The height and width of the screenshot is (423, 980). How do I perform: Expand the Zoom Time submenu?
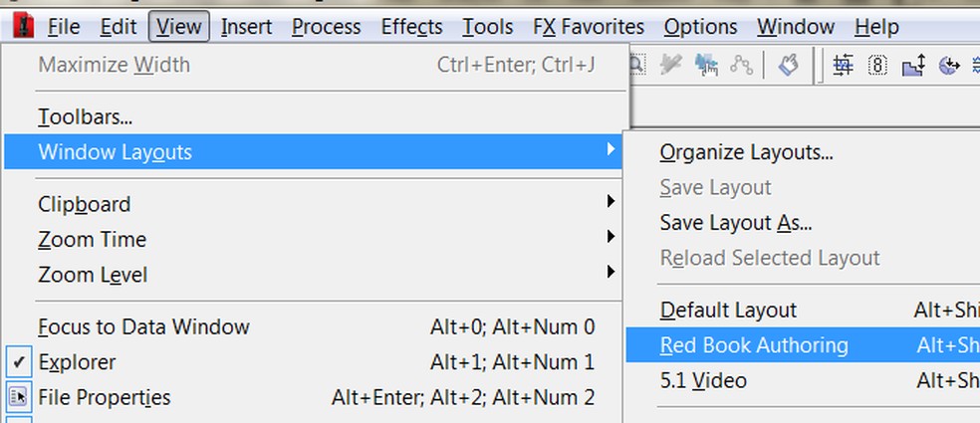click(x=93, y=239)
